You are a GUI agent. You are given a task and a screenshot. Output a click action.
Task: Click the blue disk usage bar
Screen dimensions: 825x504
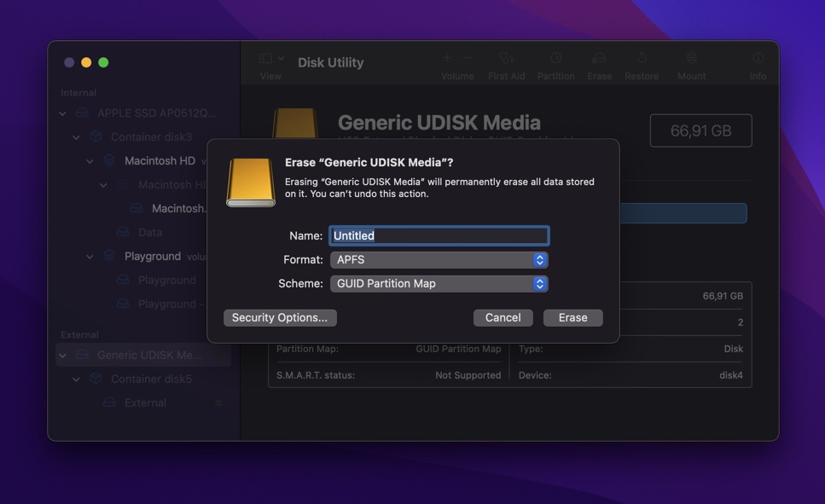(x=683, y=213)
